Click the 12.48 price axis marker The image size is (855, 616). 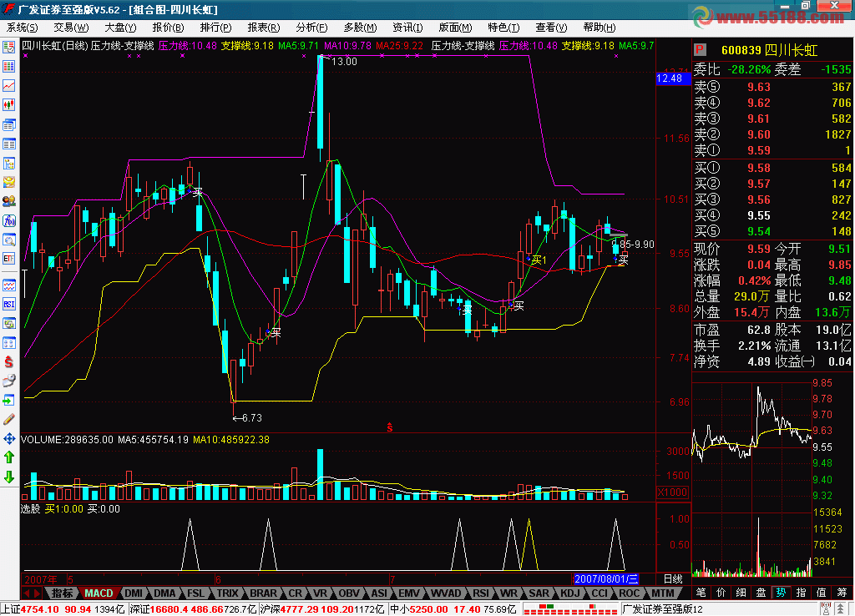(674, 78)
